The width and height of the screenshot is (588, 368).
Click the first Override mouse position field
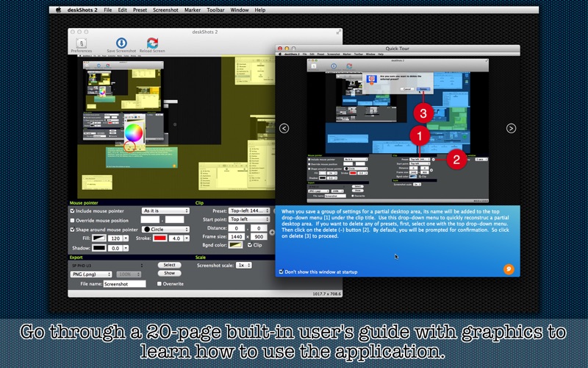coord(150,220)
